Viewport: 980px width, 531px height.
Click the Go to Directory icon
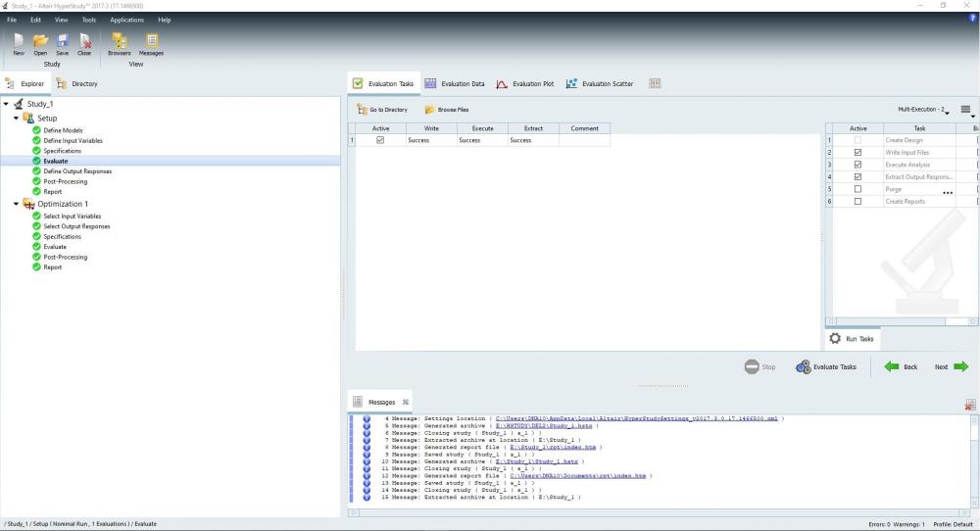362,110
